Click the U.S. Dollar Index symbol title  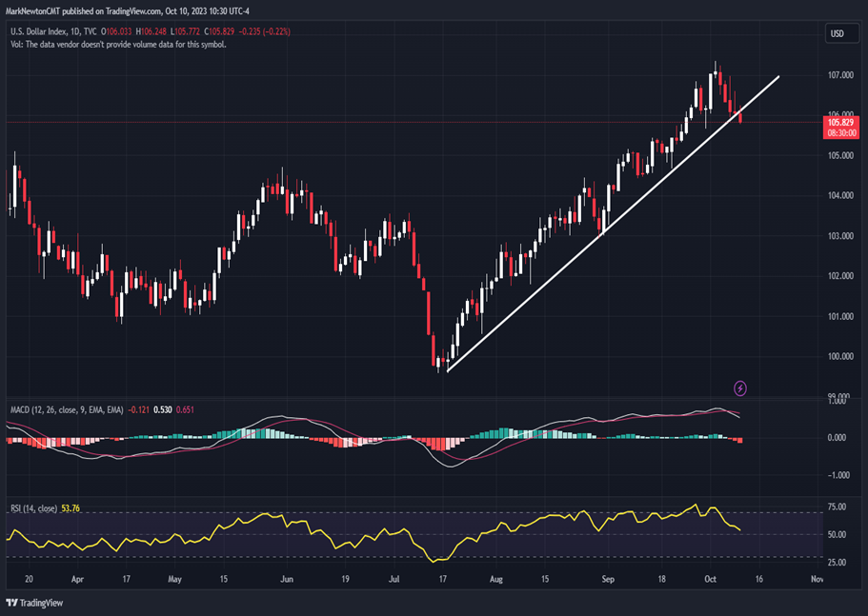53,31
